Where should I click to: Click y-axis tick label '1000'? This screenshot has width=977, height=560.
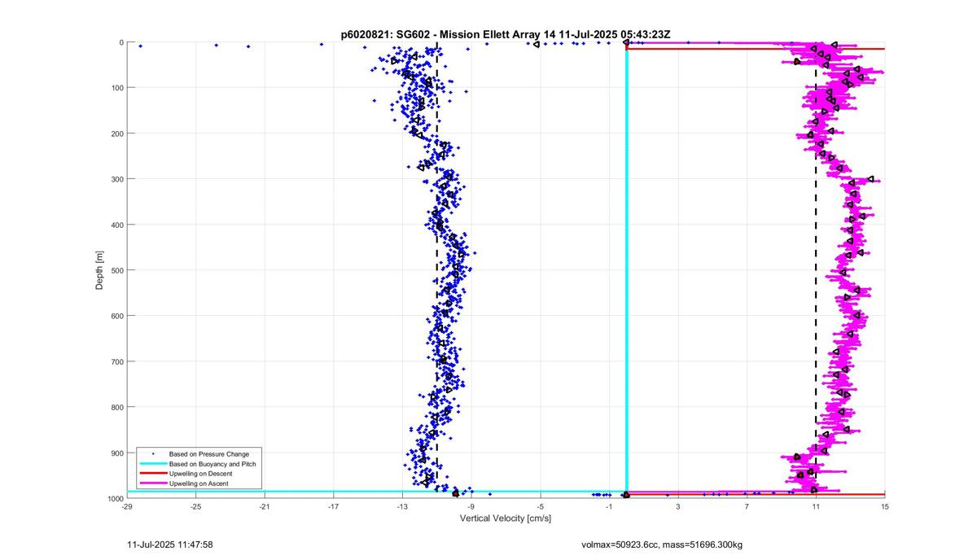point(115,498)
